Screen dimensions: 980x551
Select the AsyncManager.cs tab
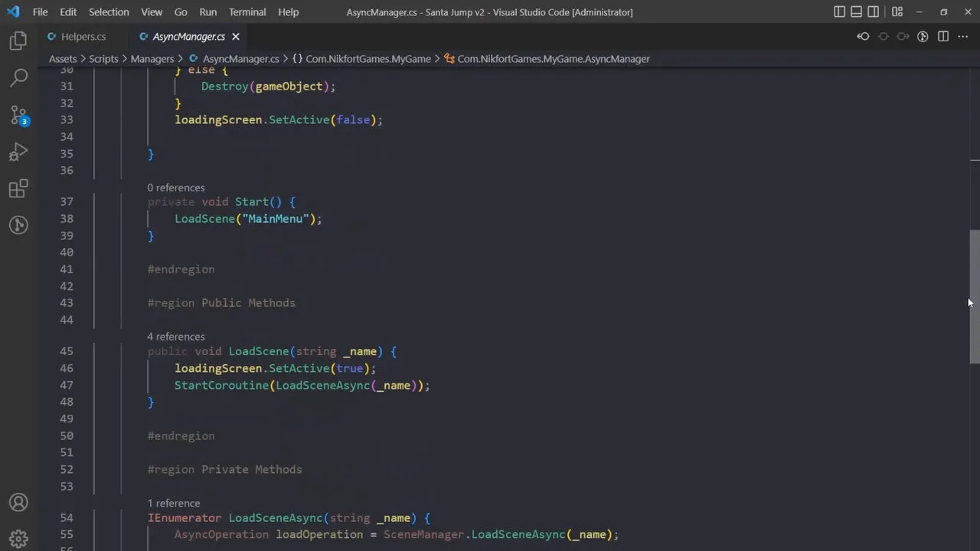[188, 37]
